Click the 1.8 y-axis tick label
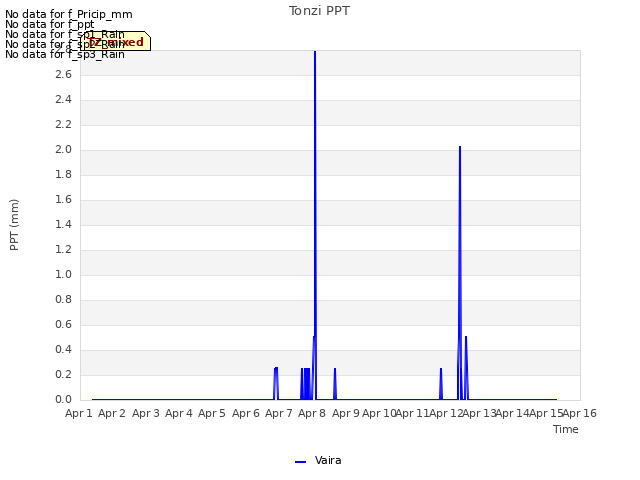This screenshot has width=640, height=480. tap(63, 174)
